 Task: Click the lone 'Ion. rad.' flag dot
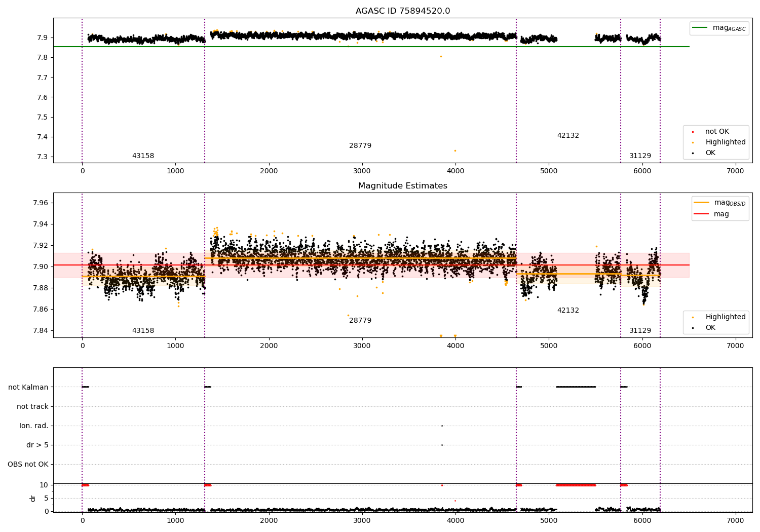pos(442,426)
